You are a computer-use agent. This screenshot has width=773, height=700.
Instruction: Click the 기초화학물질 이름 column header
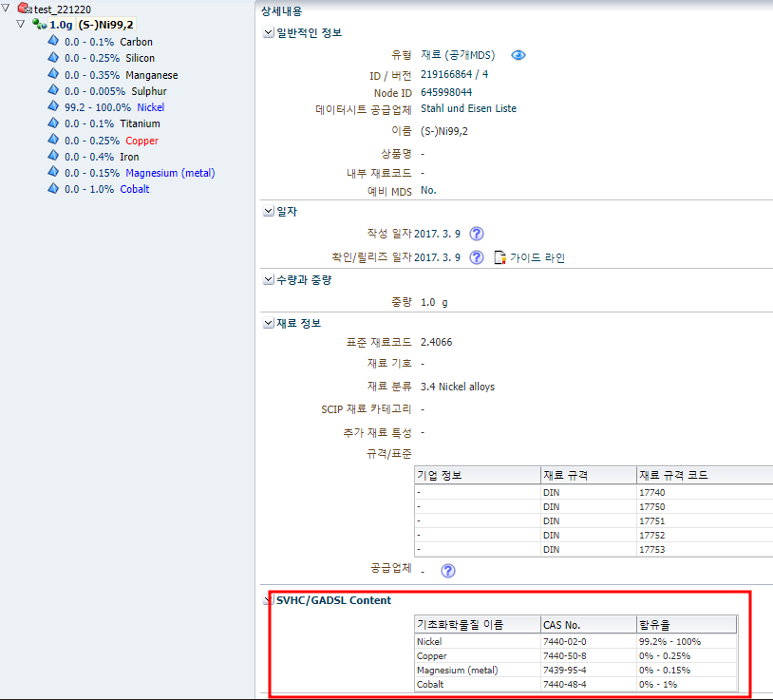pyautogui.click(x=478, y=625)
